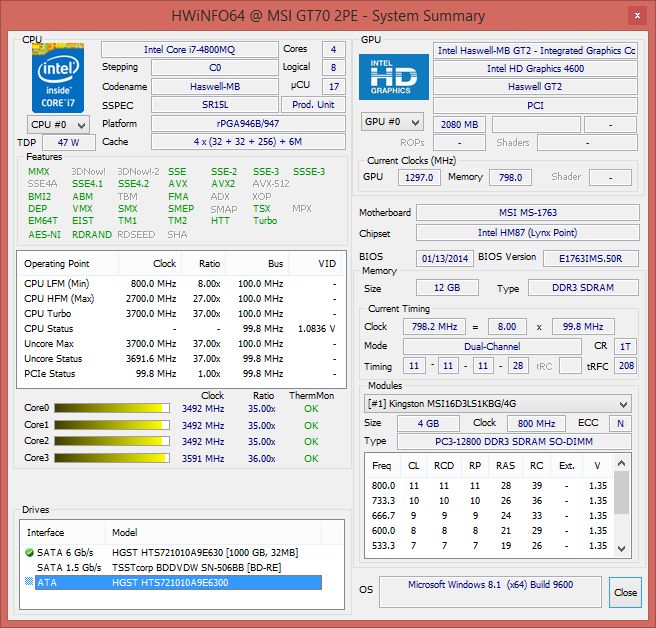Click the Core2 usage bar
Image resolution: width=656 pixels, height=628 pixels.
112,441
